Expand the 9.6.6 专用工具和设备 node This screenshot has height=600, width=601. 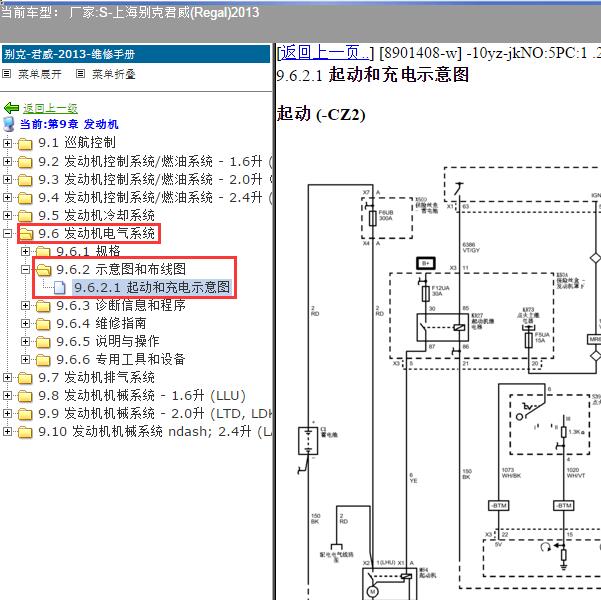coord(25,359)
